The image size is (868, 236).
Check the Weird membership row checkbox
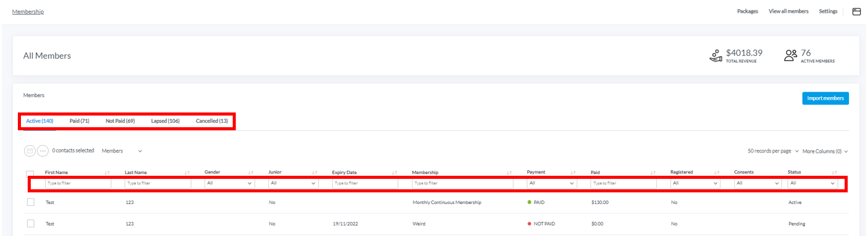[30, 224]
